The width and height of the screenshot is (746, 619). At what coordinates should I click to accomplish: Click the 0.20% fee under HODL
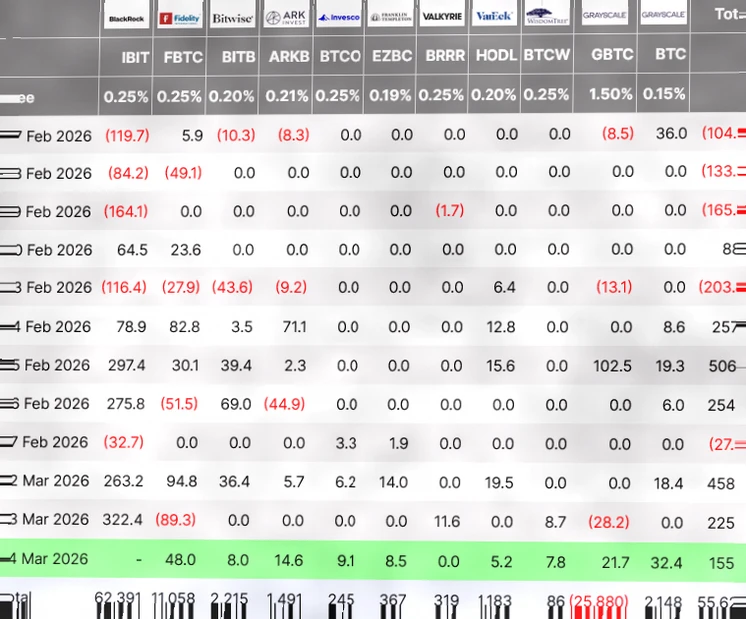pyautogui.click(x=493, y=95)
